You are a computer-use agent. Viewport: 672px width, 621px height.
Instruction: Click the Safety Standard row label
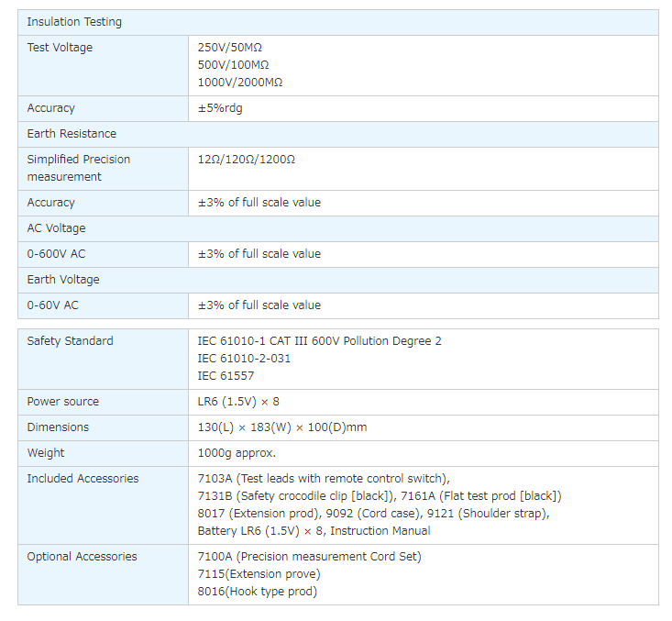pos(70,341)
